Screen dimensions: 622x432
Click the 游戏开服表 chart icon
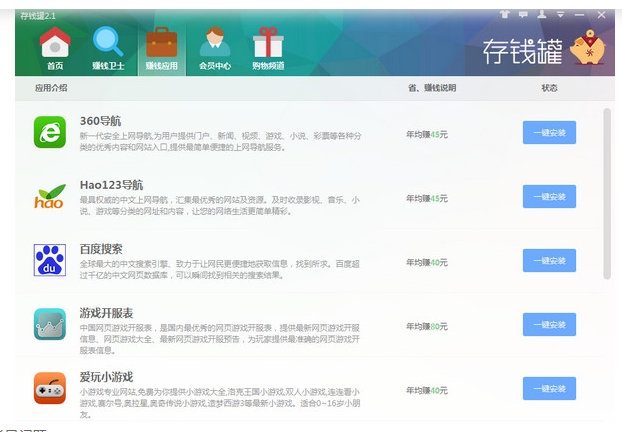(x=50, y=324)
